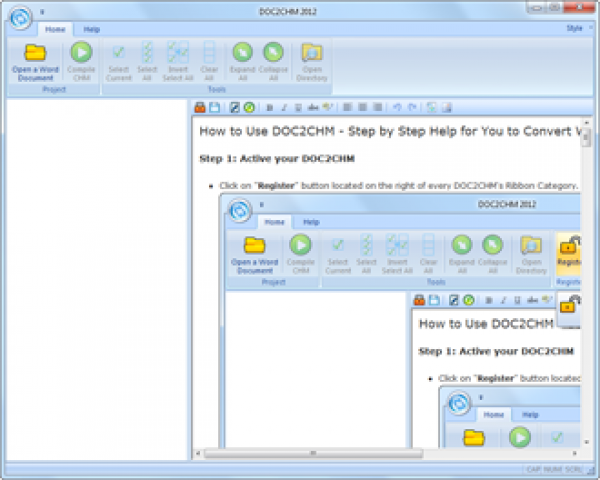The width and height of the screenshot is (600, 480).
Task: Center text in editor toolbar
Action: 362,108
